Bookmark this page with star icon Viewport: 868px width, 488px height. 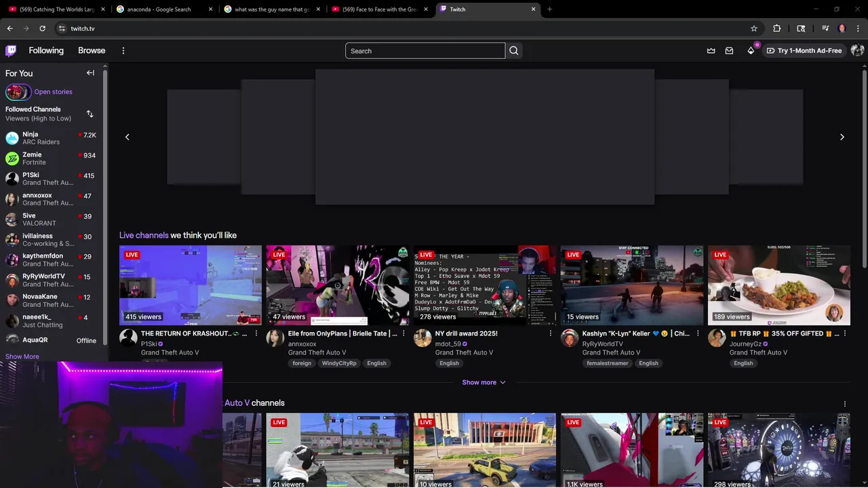[x=753, y=28]
